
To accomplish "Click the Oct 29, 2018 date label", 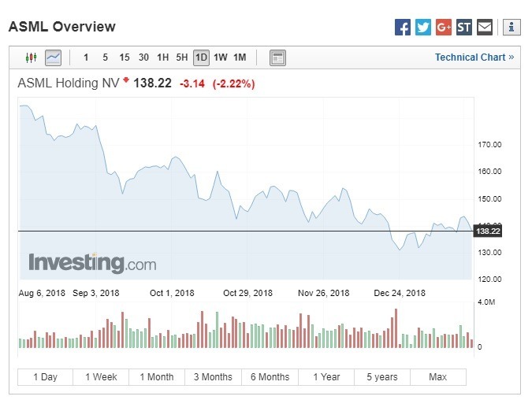I will [x=247, y=293].
